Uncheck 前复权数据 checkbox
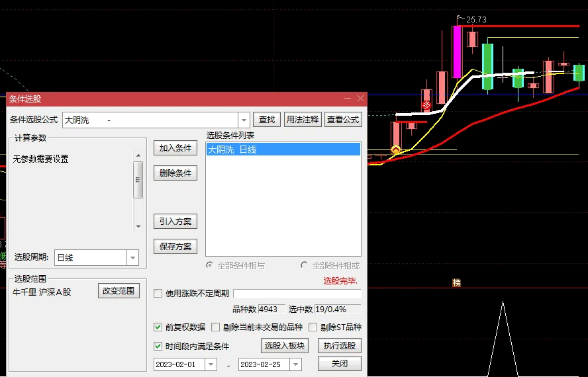This screenshot has height=377, width=588. pos(158,327)
